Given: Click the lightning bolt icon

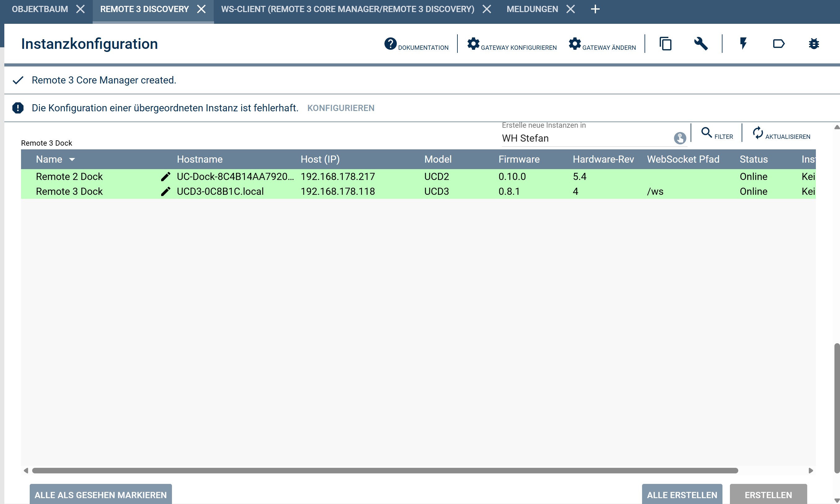Looking at the screenshot, I should tap(743, 44).
